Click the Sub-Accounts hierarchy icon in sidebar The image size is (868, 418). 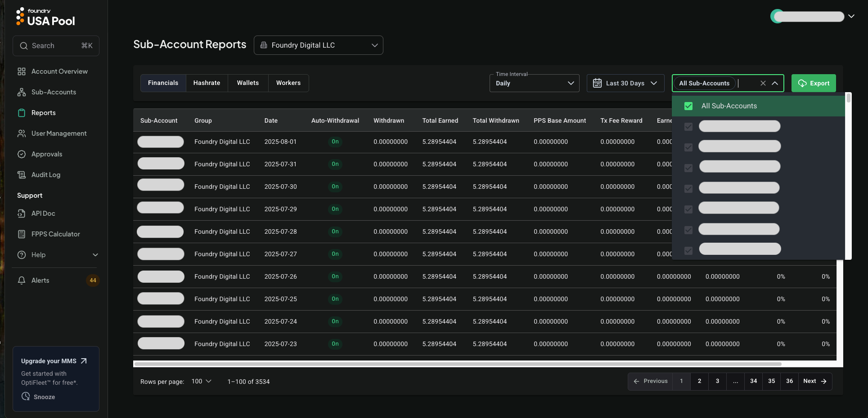[21, 92]
